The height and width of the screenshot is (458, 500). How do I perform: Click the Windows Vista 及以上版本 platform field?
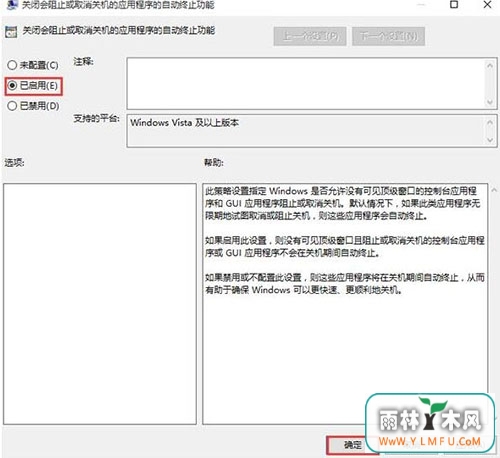point(305,130)
